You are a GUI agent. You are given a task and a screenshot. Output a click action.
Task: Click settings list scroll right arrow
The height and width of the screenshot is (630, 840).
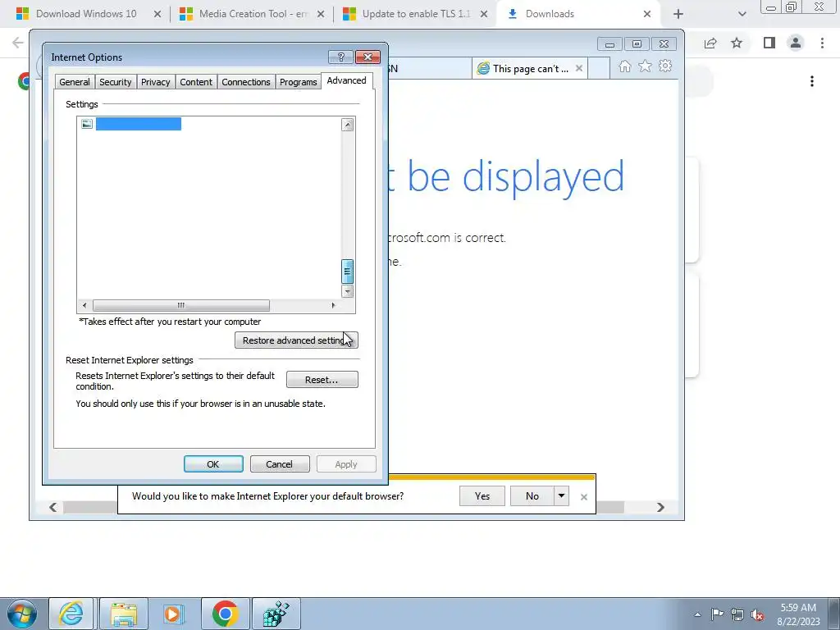pos(333,305)
